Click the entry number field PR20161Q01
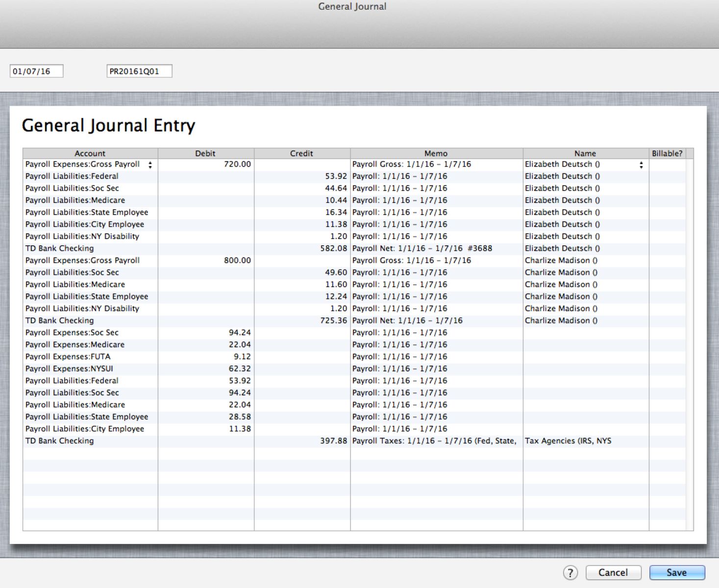This screenshot has width=719, height=588. click(x=139, y=71)
